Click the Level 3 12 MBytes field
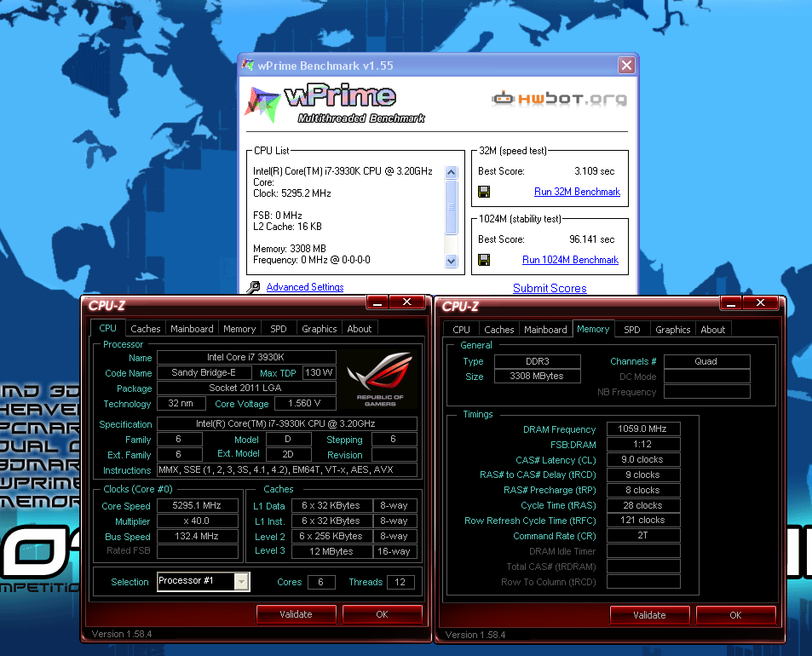The width and height of the screenshot is (812, 656). coord(332,552)
